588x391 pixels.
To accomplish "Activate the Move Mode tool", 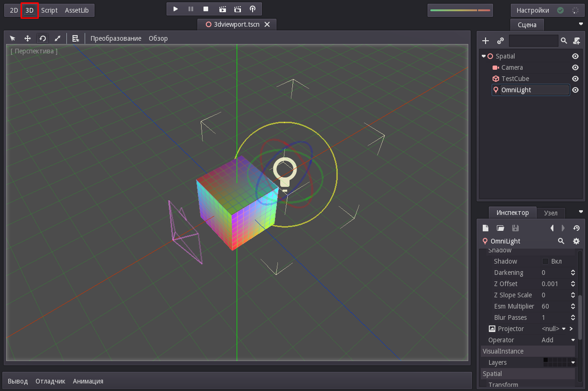I will 28,38.
